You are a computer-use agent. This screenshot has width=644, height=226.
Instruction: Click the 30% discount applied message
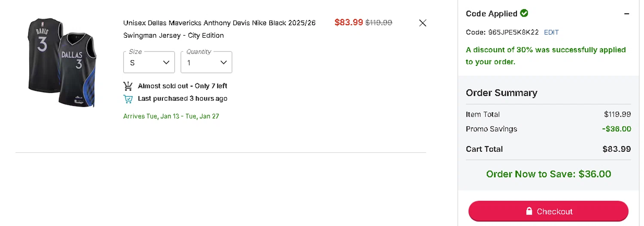coord(546,56)
